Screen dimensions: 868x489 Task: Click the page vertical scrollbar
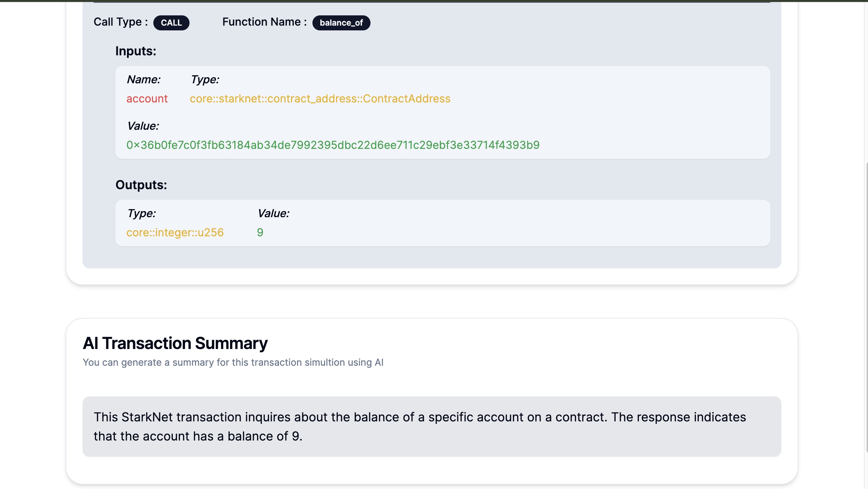pos(866,307)
